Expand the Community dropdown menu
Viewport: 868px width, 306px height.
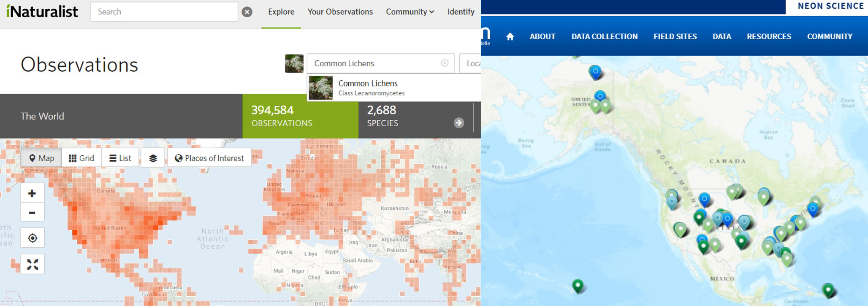(x=410, y=12)
